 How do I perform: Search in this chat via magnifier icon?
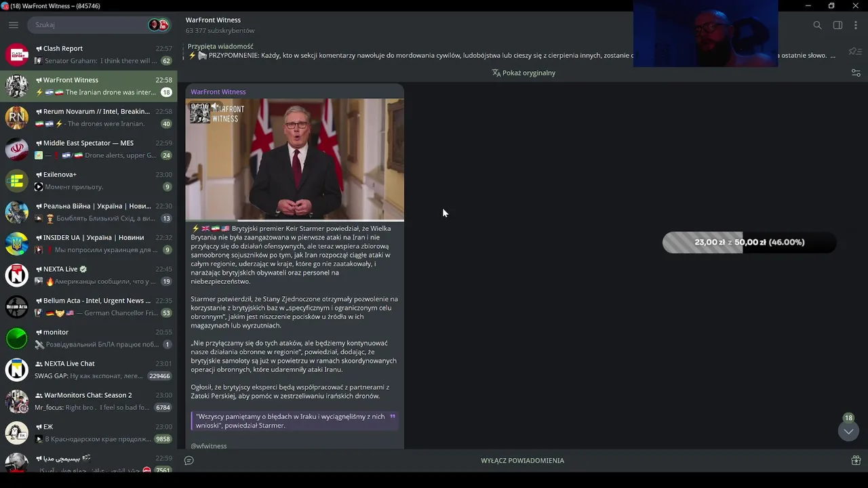click(x=817, y=25)
